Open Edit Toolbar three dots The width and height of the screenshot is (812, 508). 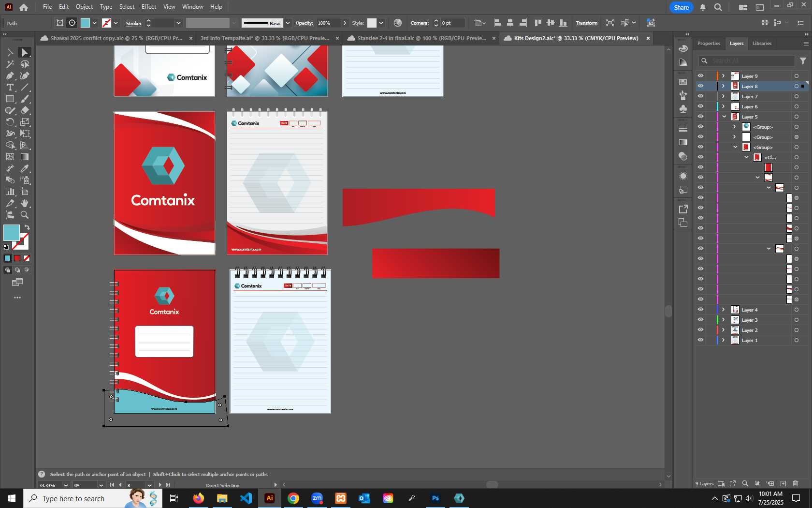(17, 298)
